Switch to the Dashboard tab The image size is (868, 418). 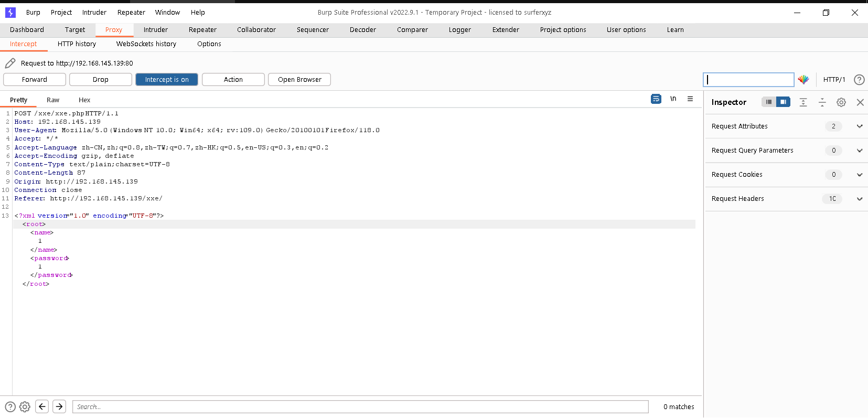pos(27,30)
